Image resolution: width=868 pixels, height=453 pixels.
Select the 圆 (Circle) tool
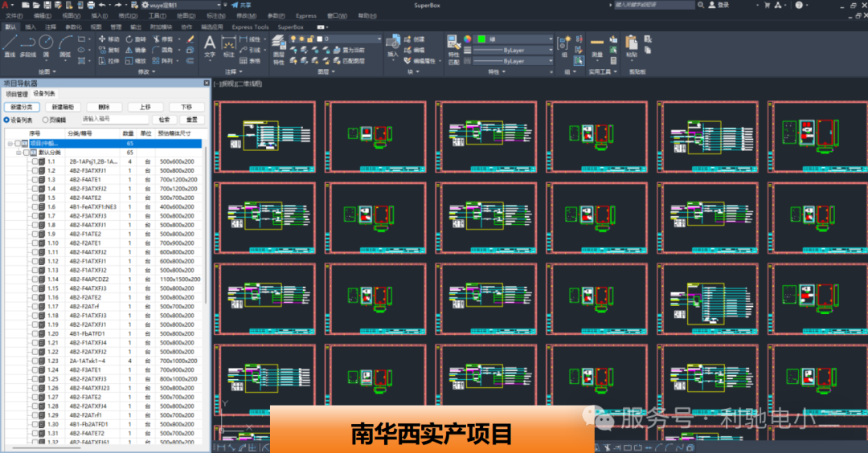tap(46, 45)
